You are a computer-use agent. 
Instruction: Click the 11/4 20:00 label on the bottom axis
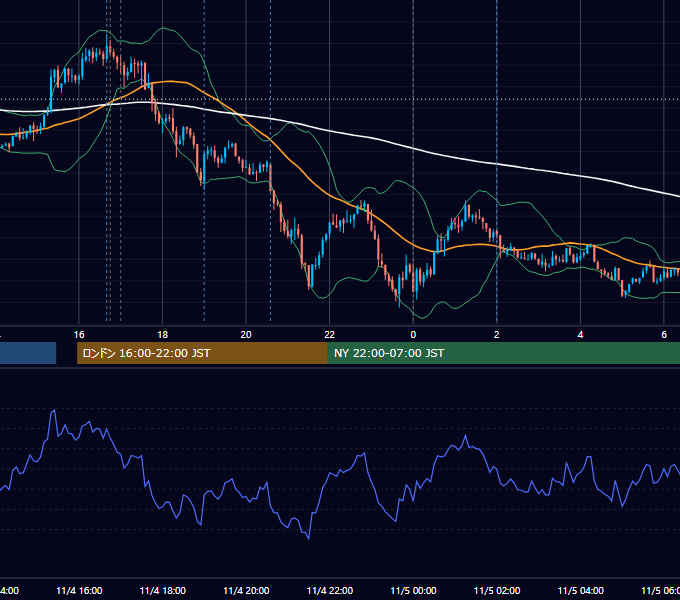[x=246, y=591]
